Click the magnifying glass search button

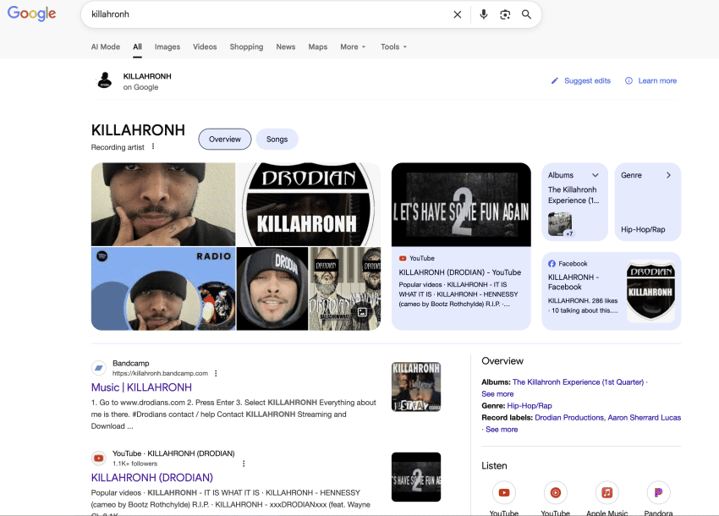tap(526, 15)
